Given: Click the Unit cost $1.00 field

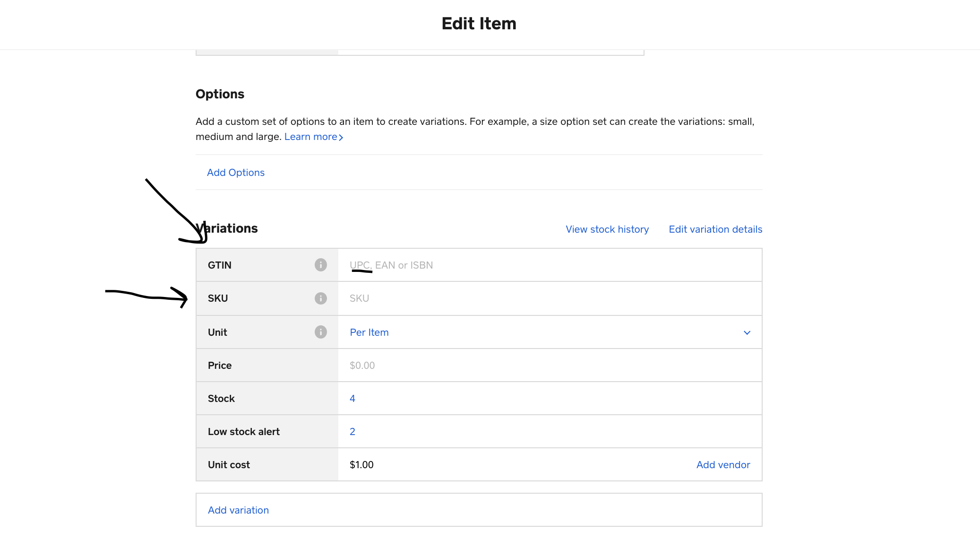Looking at the screenshot, I should 362,465.
